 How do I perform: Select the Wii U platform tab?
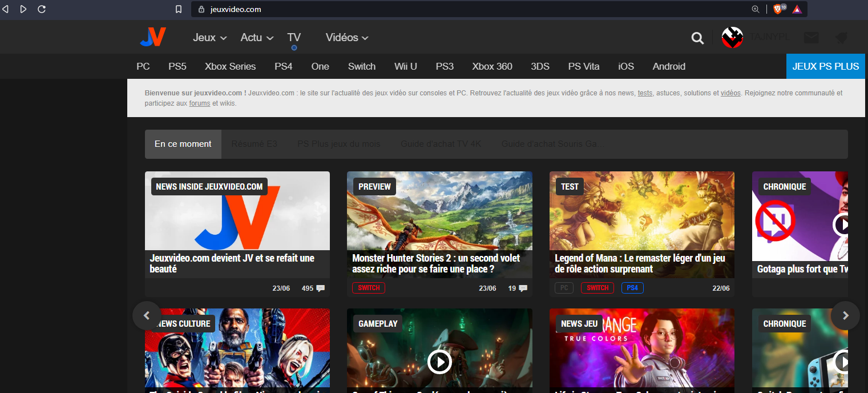click(x=406, y=66)
